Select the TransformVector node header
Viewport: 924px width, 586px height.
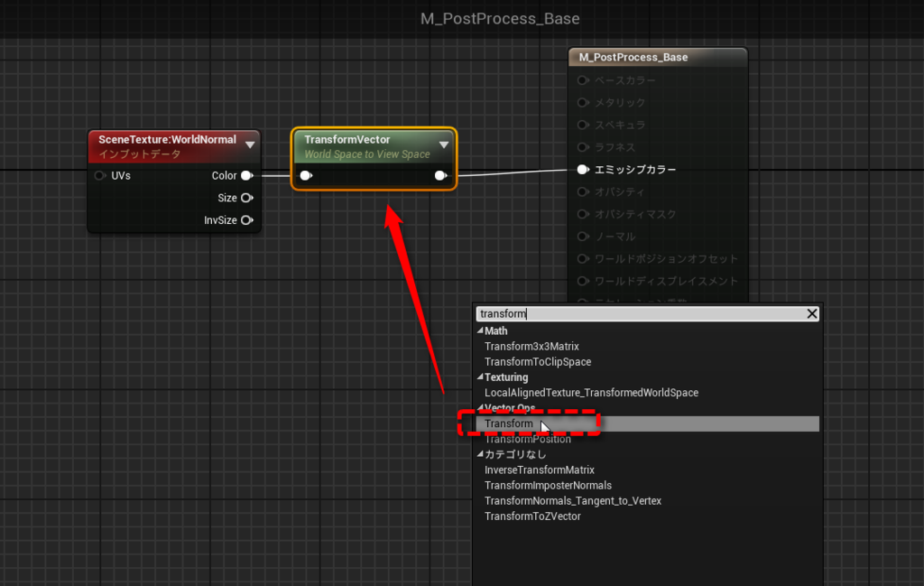[374, 146]
